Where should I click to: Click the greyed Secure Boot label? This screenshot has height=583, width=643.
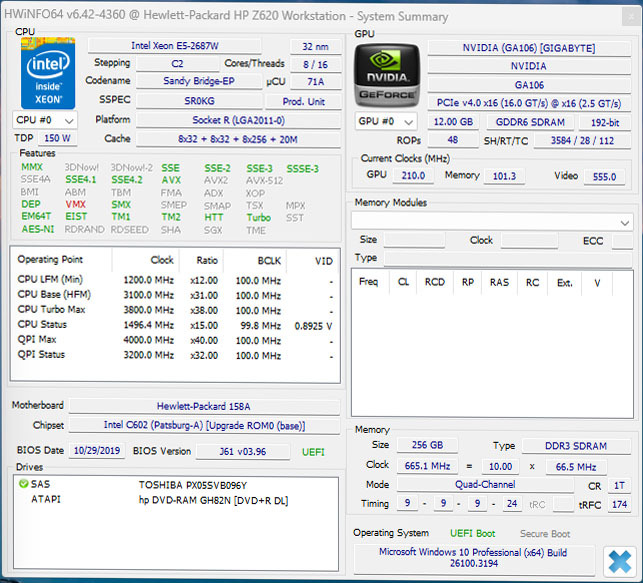545,534
